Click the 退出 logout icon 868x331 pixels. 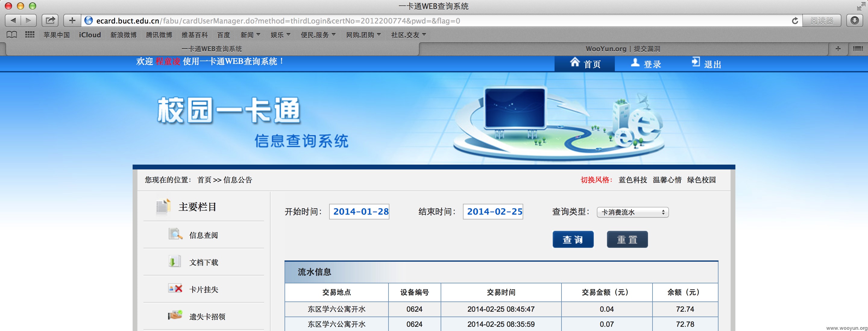tap(696, 62)
